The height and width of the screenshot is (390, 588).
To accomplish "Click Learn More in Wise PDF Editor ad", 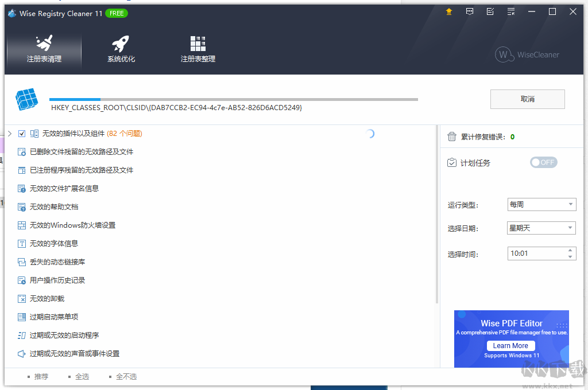I will point(510,346).
